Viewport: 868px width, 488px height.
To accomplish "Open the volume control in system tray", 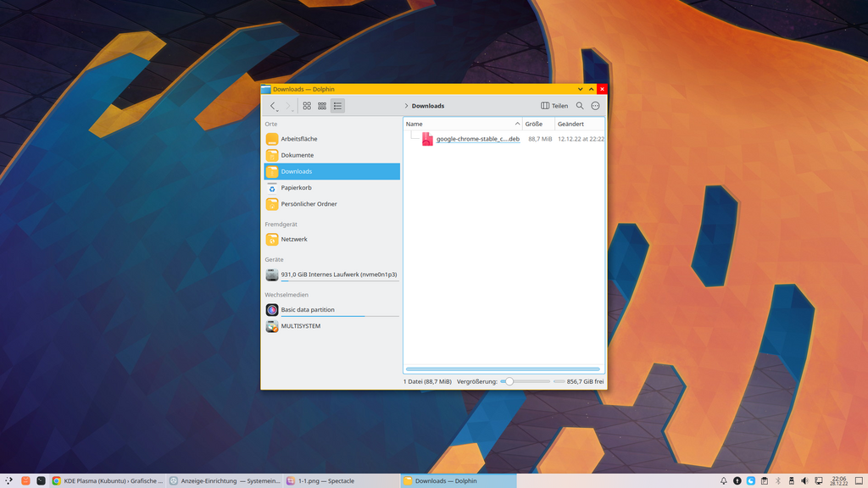I will 804,480.
